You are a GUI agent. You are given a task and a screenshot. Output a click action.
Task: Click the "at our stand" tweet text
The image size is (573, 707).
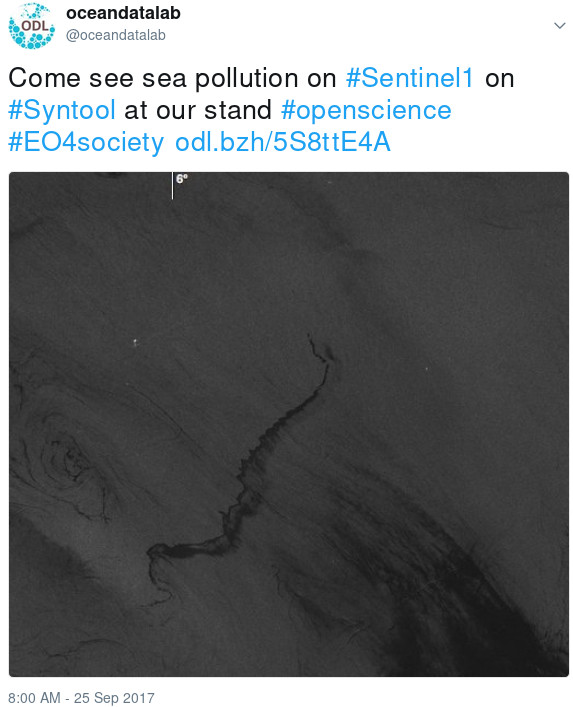(198, 110)
